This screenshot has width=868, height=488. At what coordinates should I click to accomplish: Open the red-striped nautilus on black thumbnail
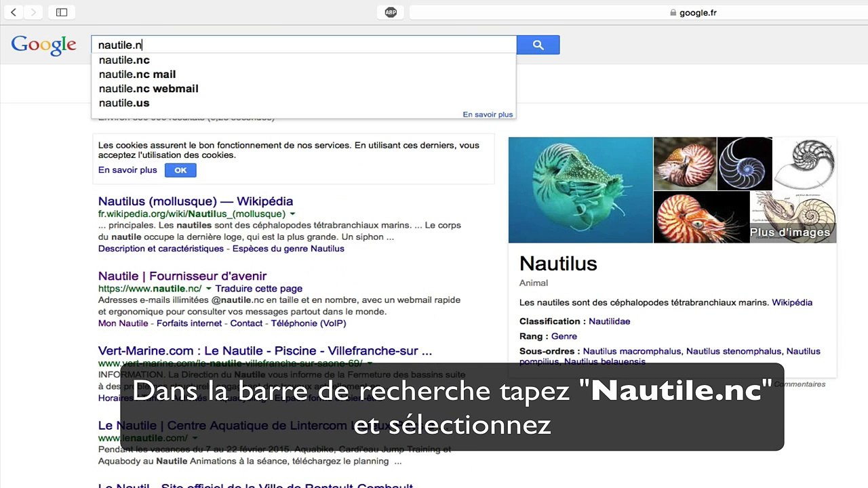pyautogui.click(x=701, y=217)
